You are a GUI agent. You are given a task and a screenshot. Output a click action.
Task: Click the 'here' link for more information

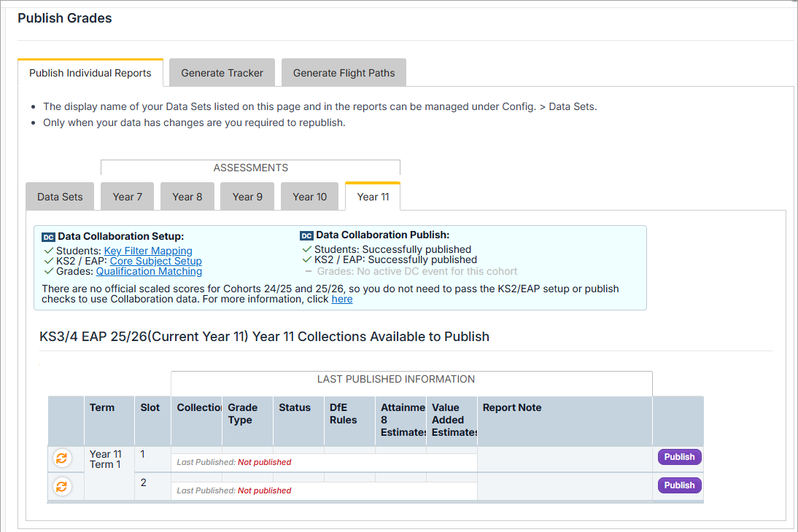(341, 299)
